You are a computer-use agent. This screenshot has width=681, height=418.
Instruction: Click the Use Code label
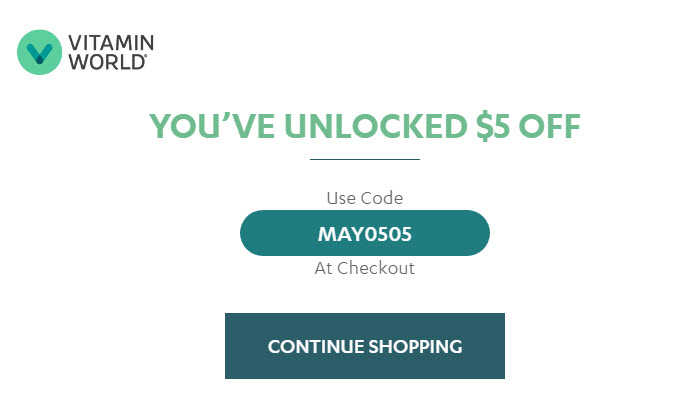365,198
